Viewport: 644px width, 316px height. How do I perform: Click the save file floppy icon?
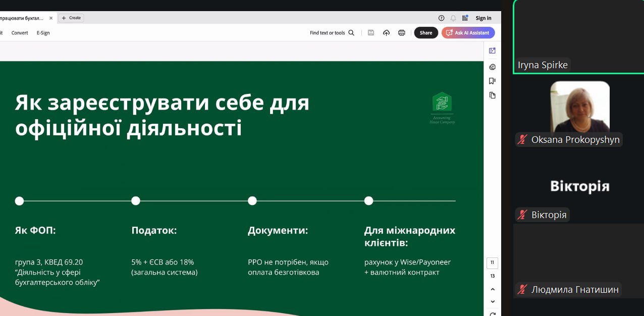click(371, 33)
